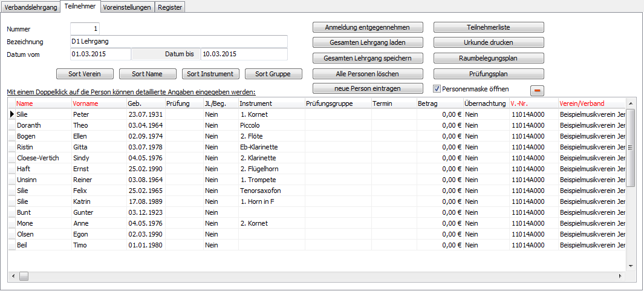This screenshot has height=291, width=644.
Task: Click Gesamten Lehrgang speichern
Action: click(368, 58)
